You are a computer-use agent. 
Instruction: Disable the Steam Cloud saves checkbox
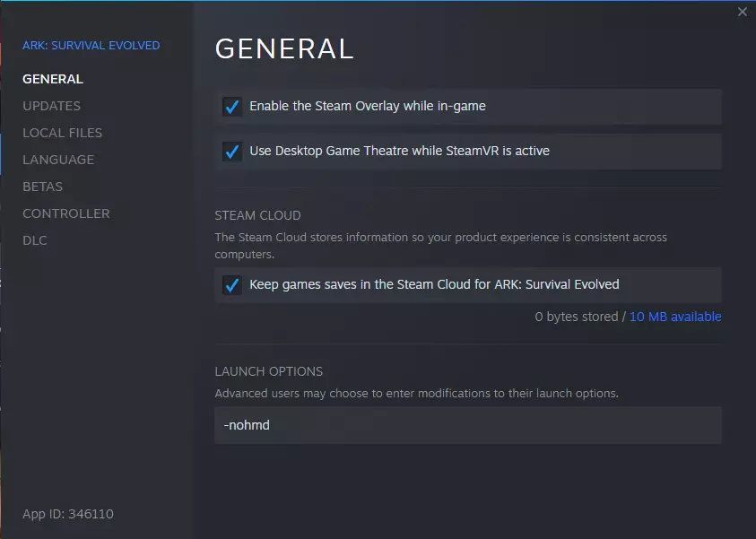click(x=232, y=285)
